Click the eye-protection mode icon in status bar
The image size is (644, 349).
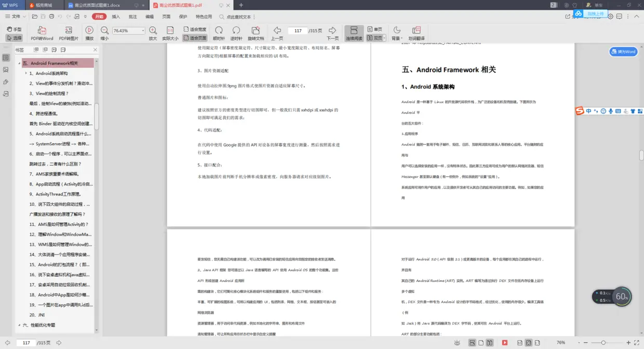pos(457,343)
